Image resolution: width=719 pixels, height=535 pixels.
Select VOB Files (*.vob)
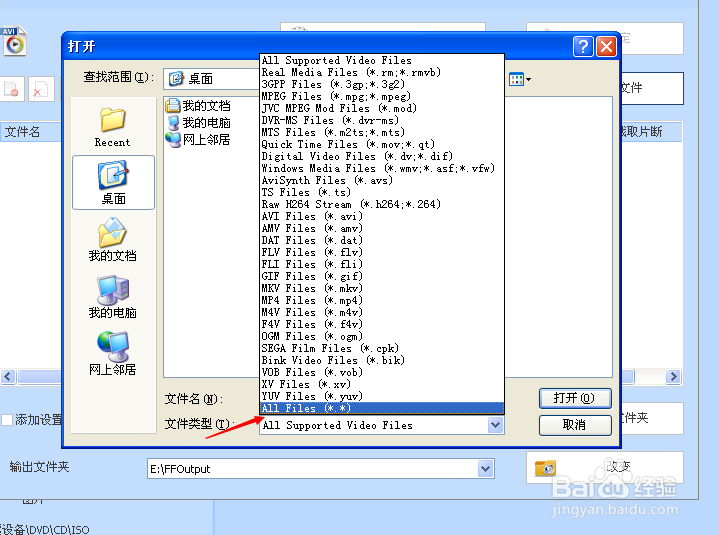(382, 372)
